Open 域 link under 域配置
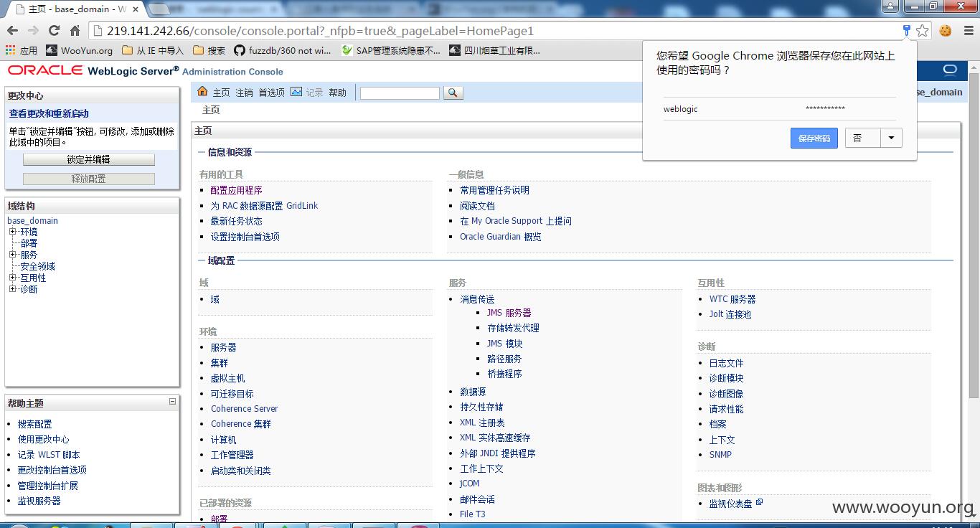Viewport: 980px width, 528px height. (x=215, y=299)
